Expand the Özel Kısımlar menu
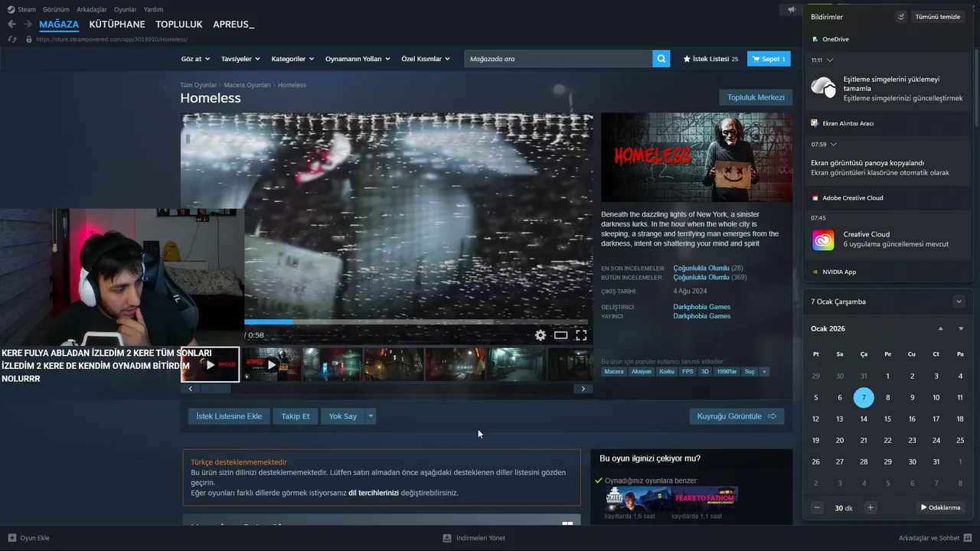The width and height of the screenshot is (980, 551). (426, 59)
